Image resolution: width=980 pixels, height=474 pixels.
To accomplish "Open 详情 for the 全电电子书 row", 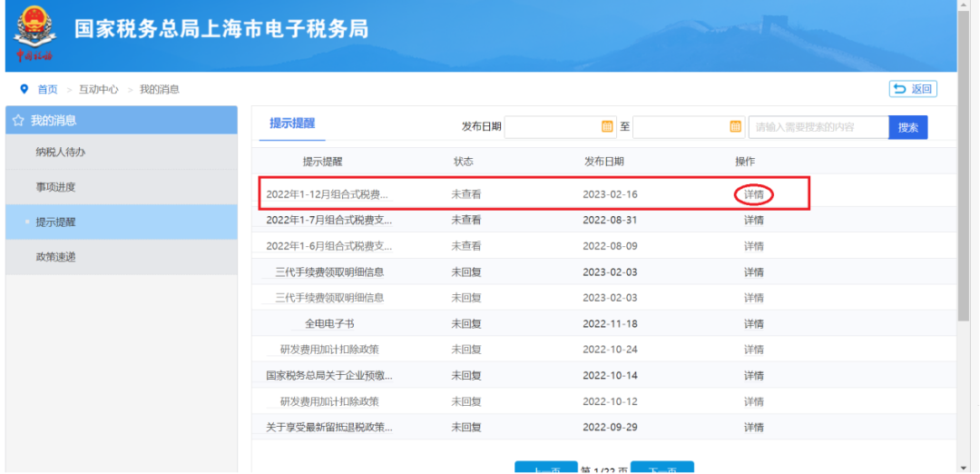I will (x=754, y=324).
